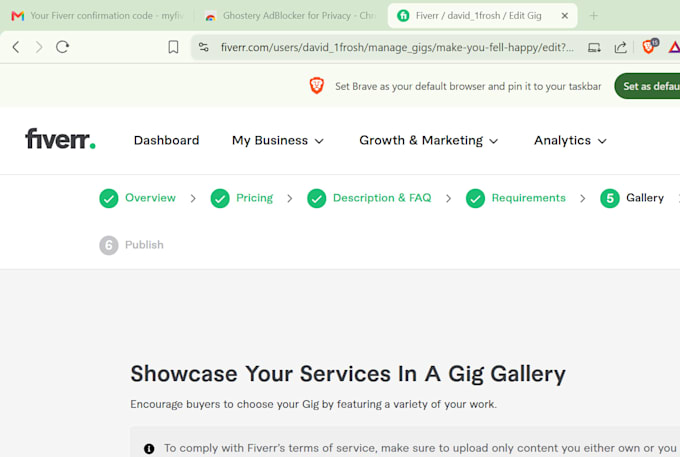Open the Dashboard menu item

(x=167, y=140)
